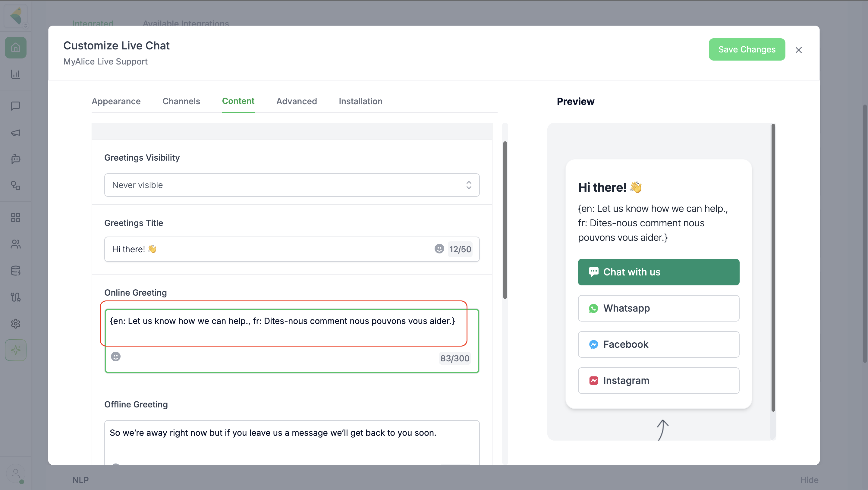The image size is (868, 490).
Task: Open the sidebar icon above the settings gear
Action: point(15,297)
